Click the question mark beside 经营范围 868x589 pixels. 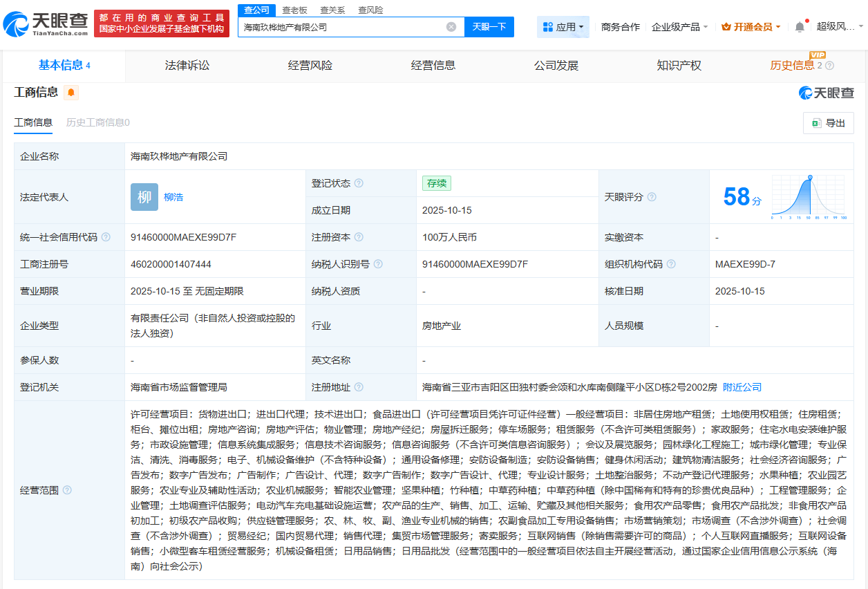pos(66,490)
